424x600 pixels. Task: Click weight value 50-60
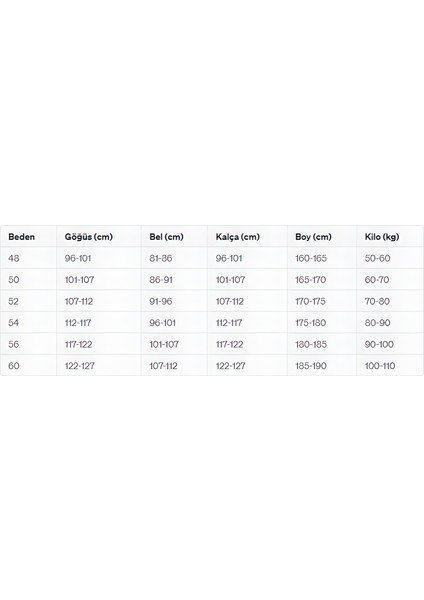click(377, 258)
